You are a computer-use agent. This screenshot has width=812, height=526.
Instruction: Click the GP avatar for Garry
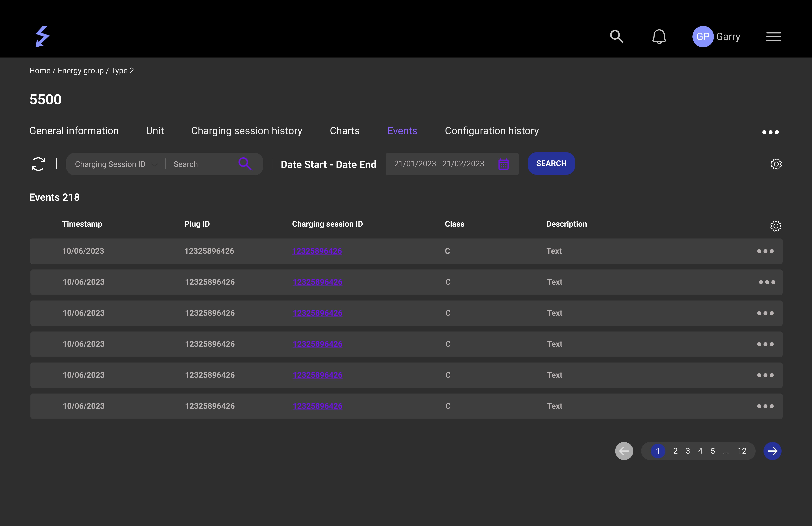pyautogui.click(x=703, y=36)
